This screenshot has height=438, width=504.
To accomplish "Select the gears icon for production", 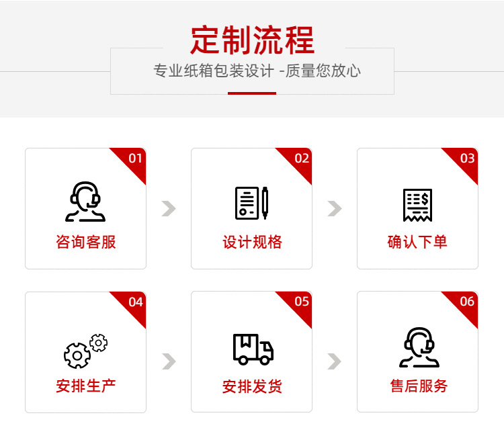I will (x=85, y=351).
